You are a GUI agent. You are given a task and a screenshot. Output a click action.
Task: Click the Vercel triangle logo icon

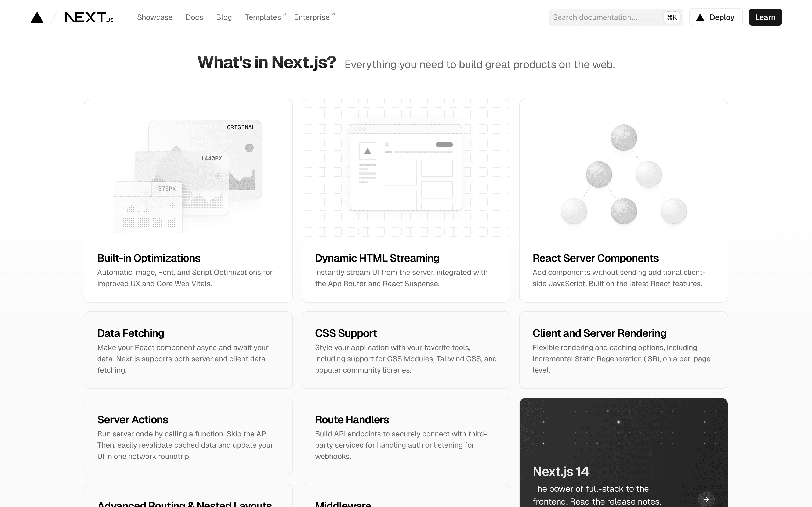tap(37, 17)
